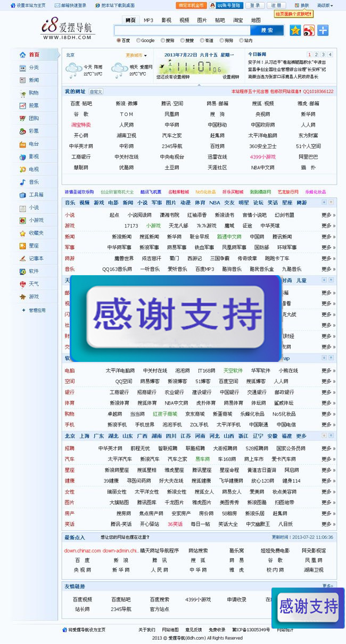
Task: Click the 工具箱 toolbox icon
Action: [x=22, y=195]
